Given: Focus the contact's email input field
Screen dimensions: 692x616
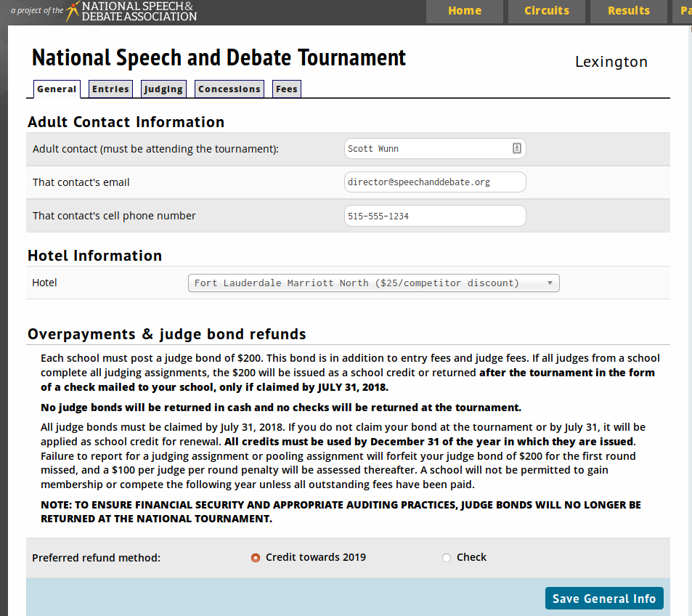Looking at the screenshot, I should point(434,182).
